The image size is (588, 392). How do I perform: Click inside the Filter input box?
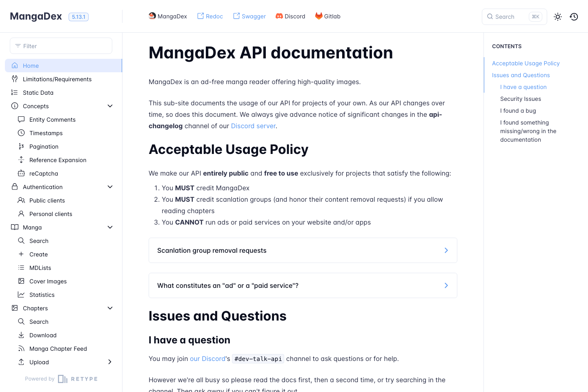point(60,46)
